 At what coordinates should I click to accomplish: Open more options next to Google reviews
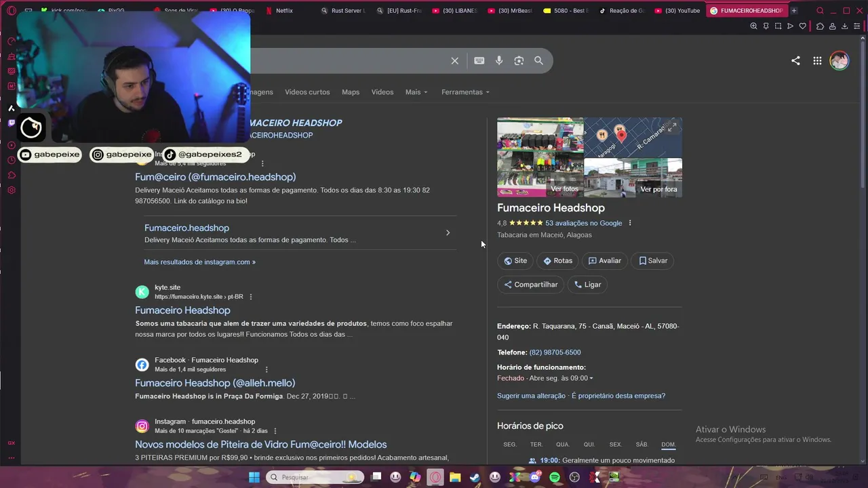(x=630, y=223)
